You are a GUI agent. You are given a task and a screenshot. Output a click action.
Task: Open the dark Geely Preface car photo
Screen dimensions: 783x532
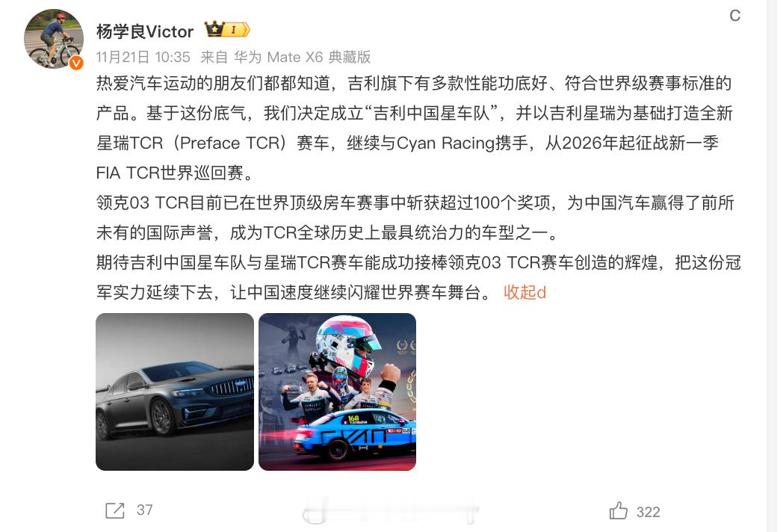pos(175,392)
